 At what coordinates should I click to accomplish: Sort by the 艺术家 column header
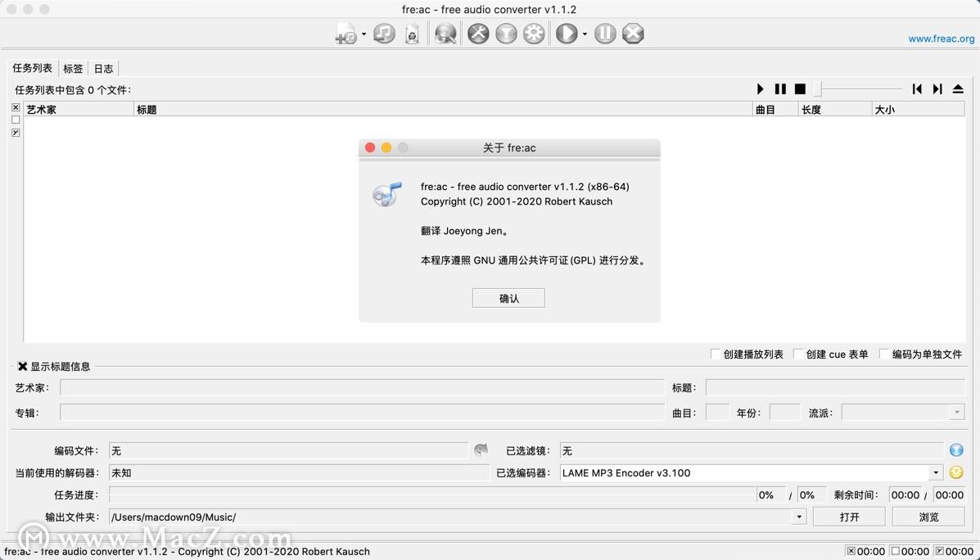(79, 110)
